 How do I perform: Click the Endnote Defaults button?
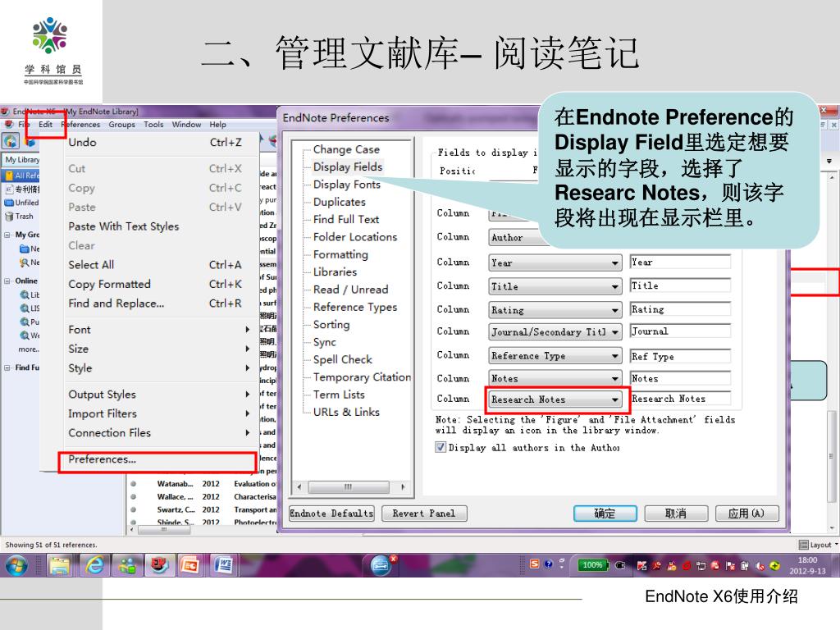point(331,514)
